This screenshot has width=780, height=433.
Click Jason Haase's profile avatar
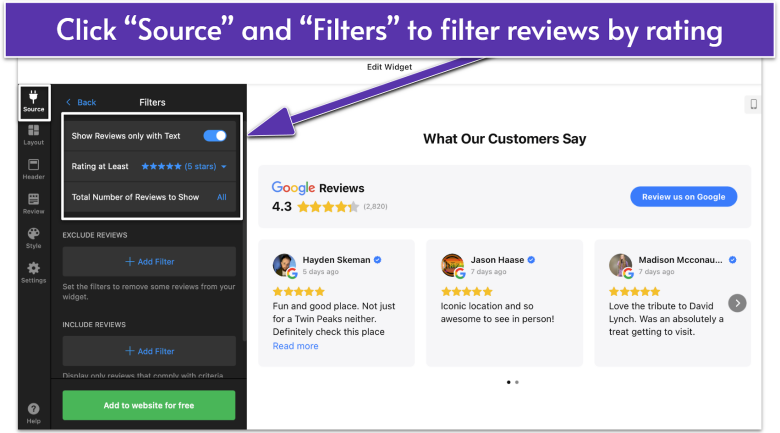(x=452, y=265)
